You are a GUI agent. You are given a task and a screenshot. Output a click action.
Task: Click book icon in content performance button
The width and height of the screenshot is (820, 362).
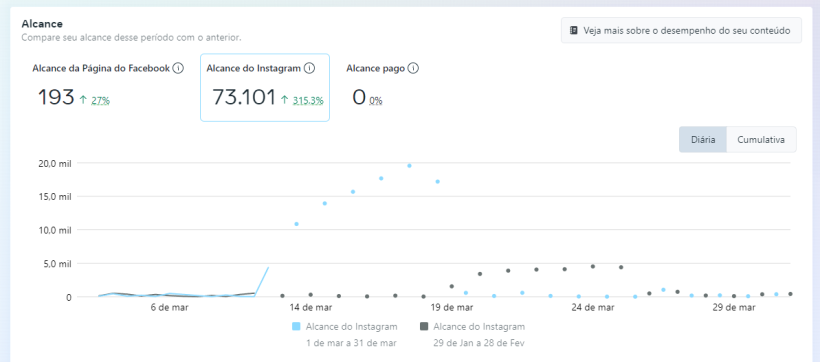(574, 31)
